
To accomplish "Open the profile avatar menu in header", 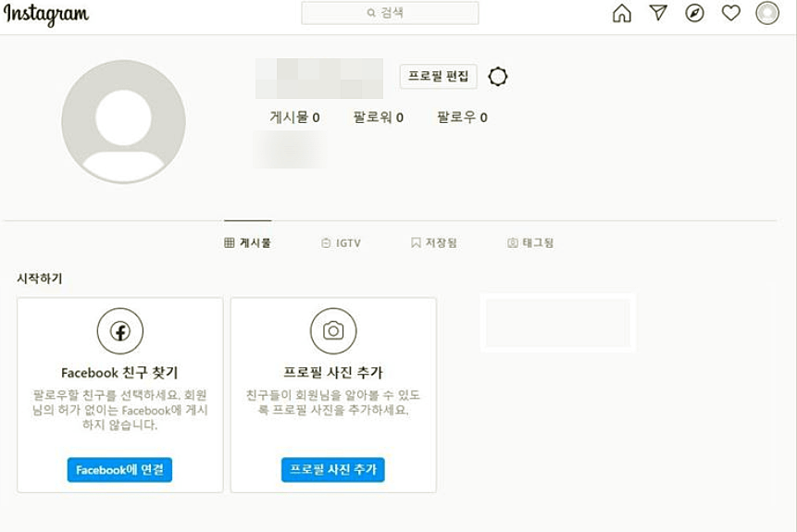I will click(767, 13).
